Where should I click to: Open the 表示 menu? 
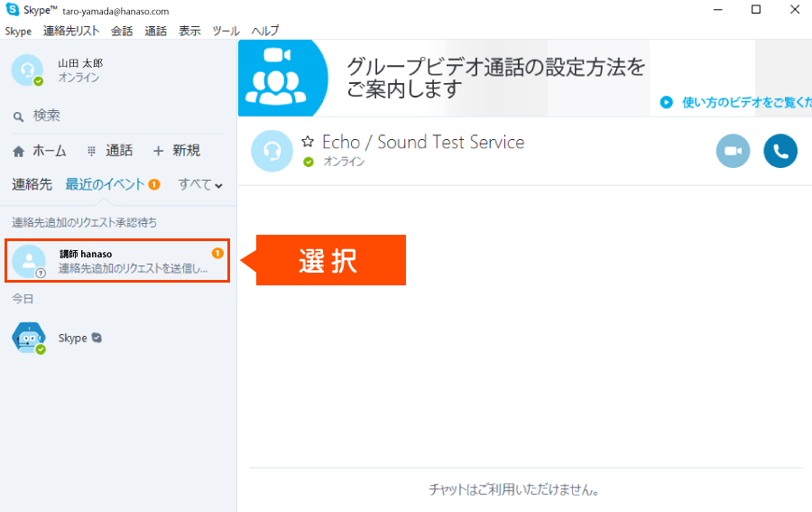[x=189, y=31]
